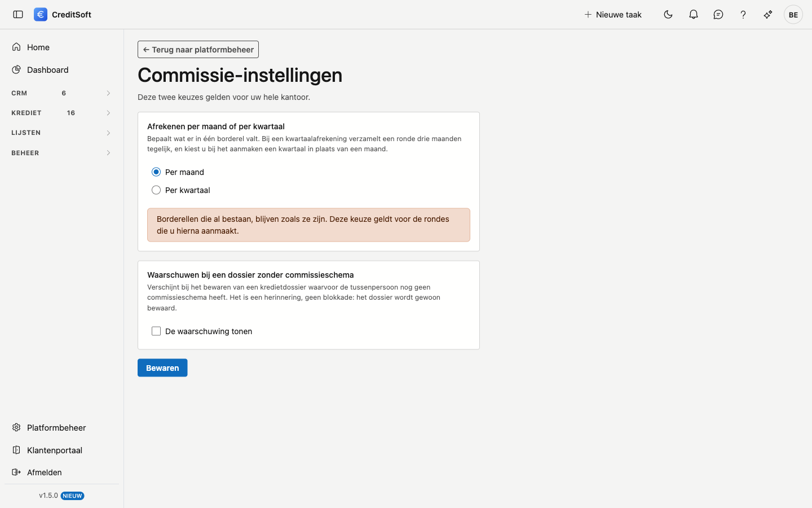Image resolution: width=812 pixels, height=508 pixels.
Task: Open Platformbeheer in the sidebar
Action: point(61,427)
